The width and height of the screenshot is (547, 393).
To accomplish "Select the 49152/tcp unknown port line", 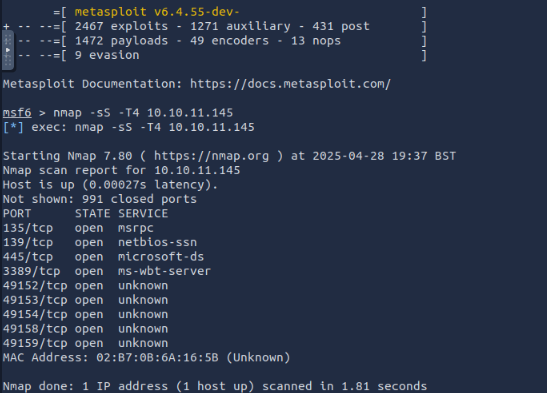I will tap(85, 286).
